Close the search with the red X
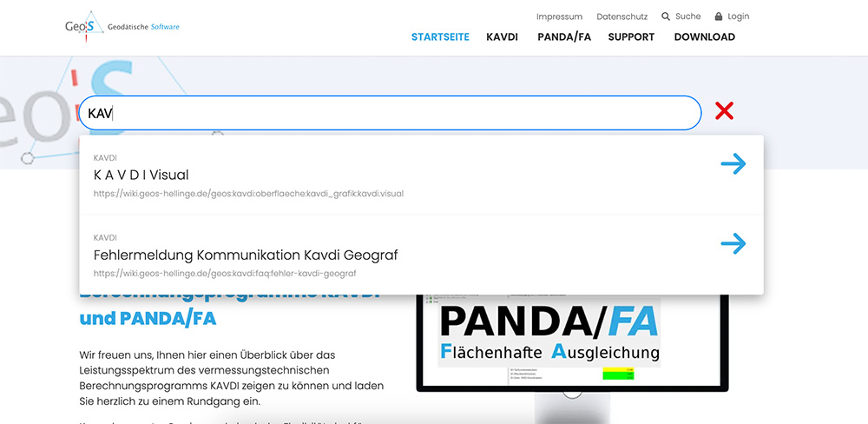The height and width of the screenshot is (424, 868). (x=724, y=111)
